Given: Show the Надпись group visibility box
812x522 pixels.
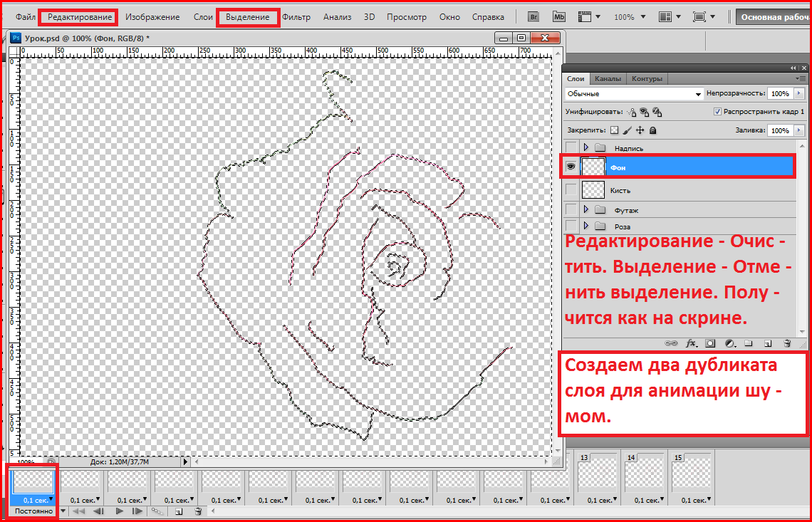Looking at the screenshot, I should point(571,148).
